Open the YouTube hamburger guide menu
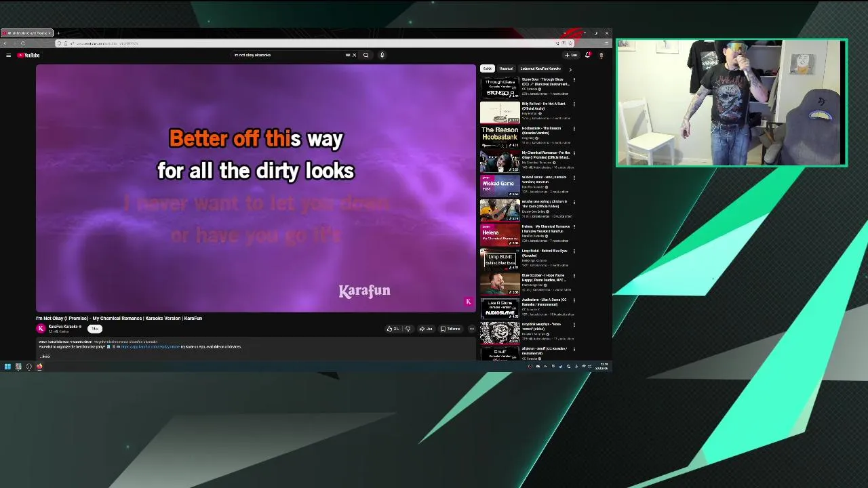 [8, 55]
